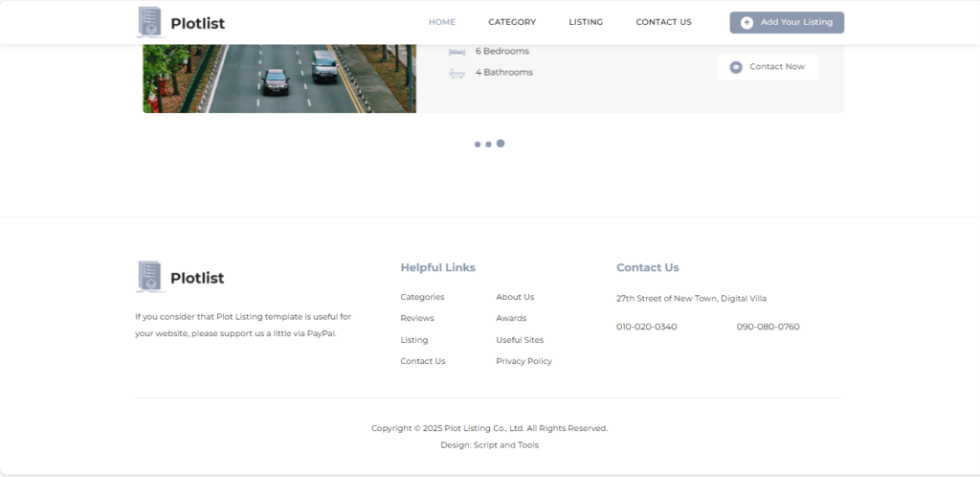Click the Add Your Listing button
Viewport: 980px width, 477px height.
[x=787, y=22]
